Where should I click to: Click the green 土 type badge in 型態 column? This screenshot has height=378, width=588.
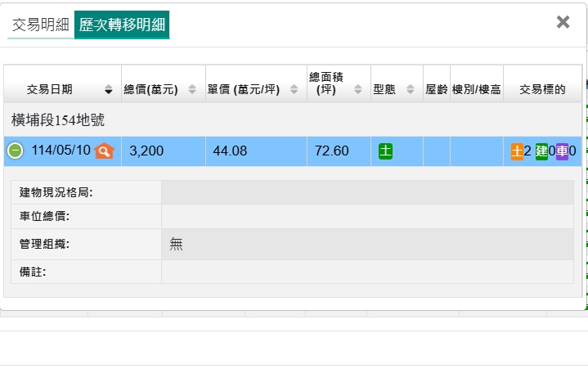pos(385,151)
